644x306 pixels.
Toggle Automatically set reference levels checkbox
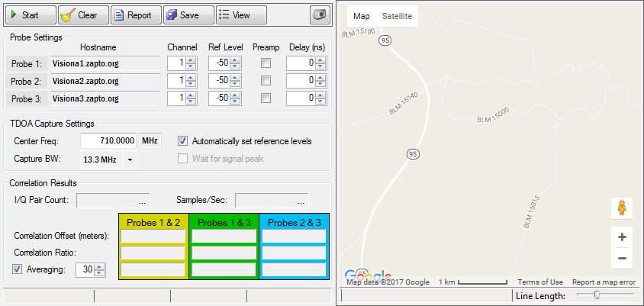point(183,141)
